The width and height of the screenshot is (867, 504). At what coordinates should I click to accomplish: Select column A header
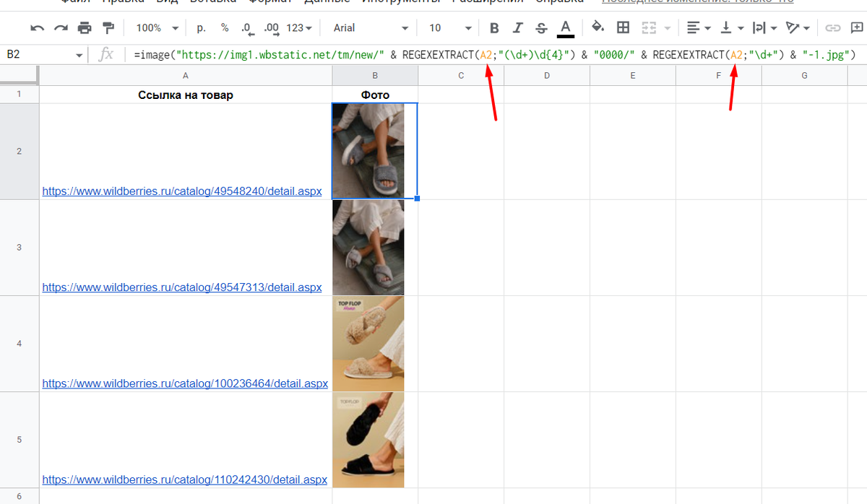(186, 76)
